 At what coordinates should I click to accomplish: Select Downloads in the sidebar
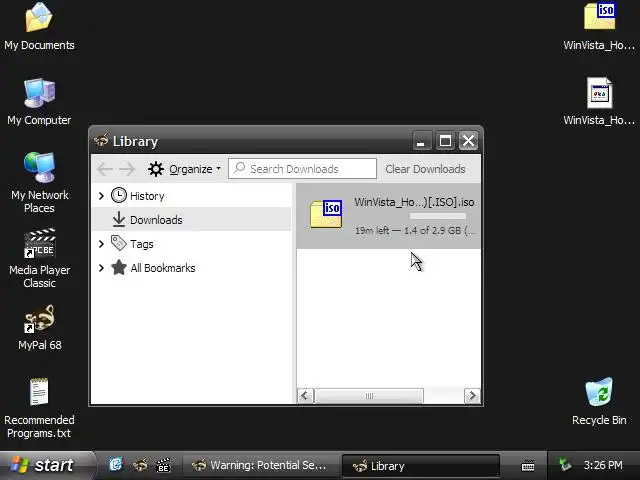pyautogui.click(x=192, y=220)
